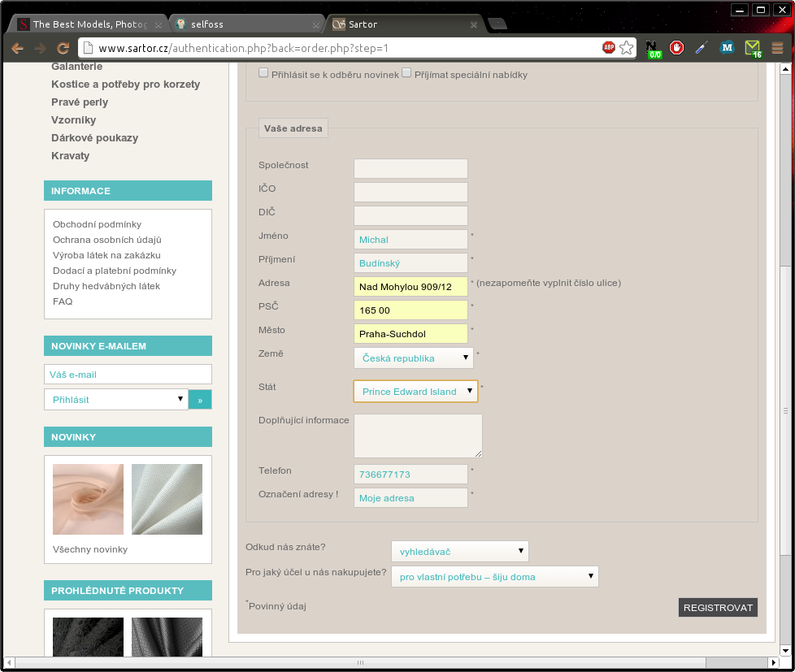Click the Jméno field containing Michal
Image resolution: width=795 pixels, height=672 pixels.
411,239
